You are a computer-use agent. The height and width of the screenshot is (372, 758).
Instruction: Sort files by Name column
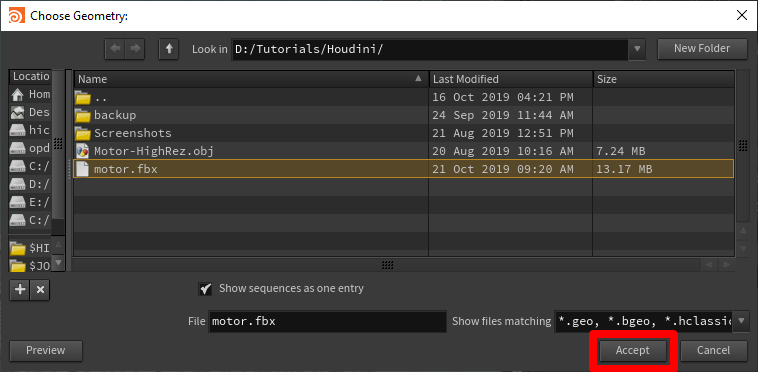click(x=251, y=79)
